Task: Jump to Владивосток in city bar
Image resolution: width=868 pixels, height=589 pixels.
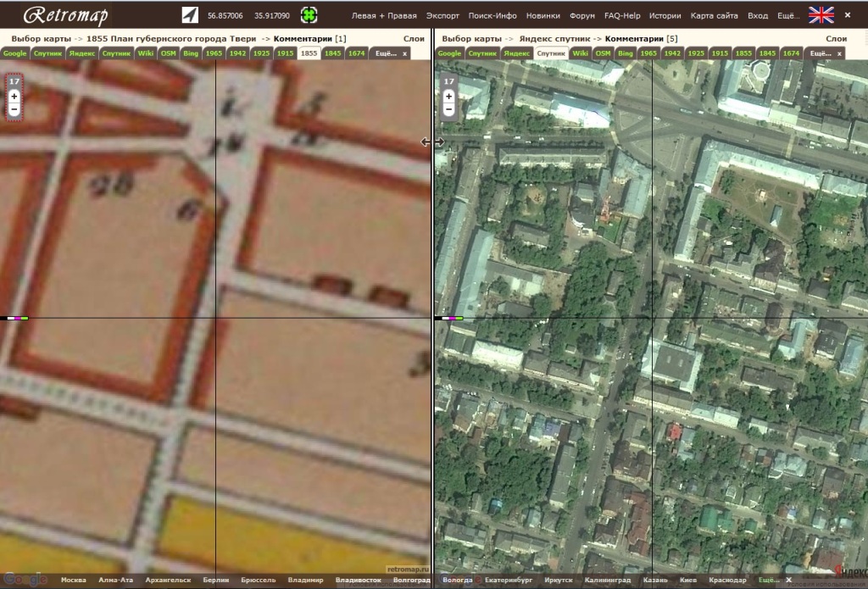Action: [x=359, y=580]
